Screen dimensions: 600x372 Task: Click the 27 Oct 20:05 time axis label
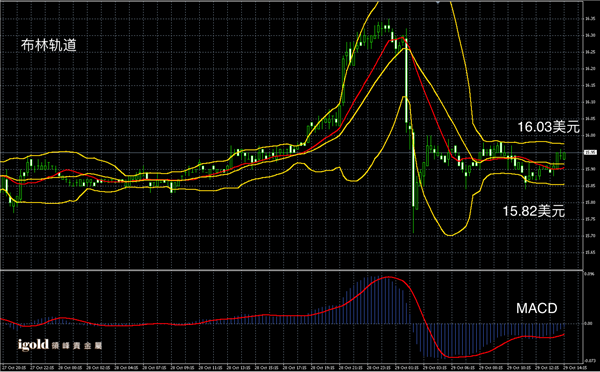(12, 368)
